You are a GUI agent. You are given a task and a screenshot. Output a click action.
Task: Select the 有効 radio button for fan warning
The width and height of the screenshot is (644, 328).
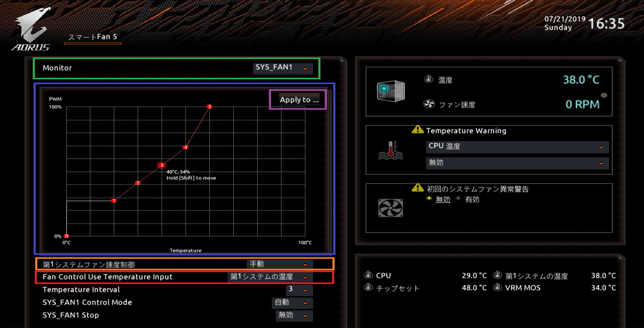coord(458,198)
